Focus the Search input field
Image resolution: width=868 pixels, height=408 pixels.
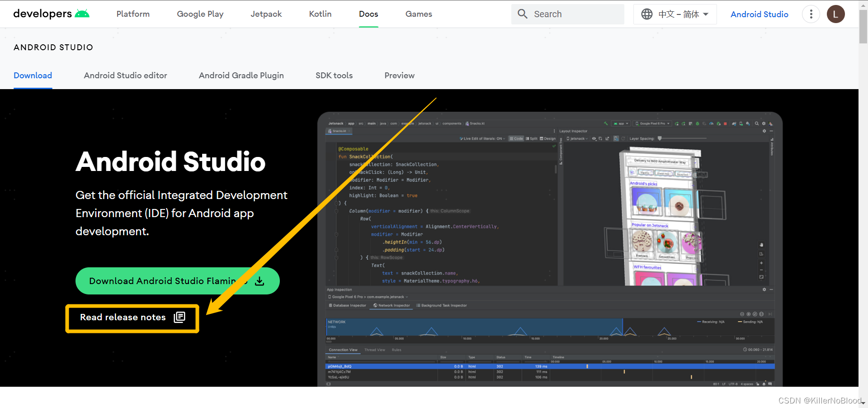coord(568,14)
